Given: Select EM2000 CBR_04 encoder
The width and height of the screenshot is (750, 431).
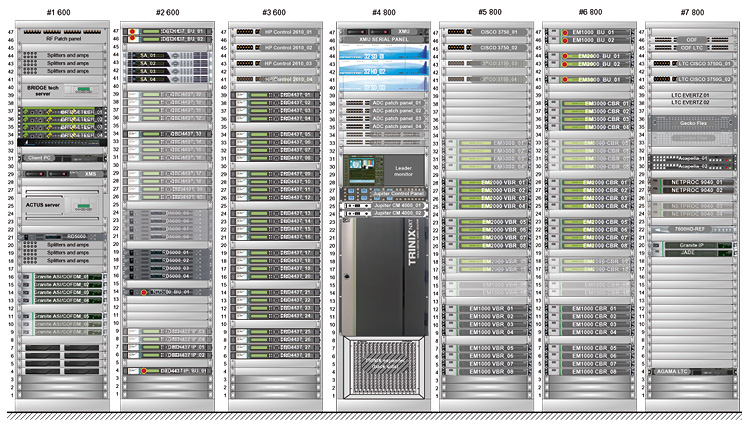Looking at the screenshot, I should coord(590,206).
